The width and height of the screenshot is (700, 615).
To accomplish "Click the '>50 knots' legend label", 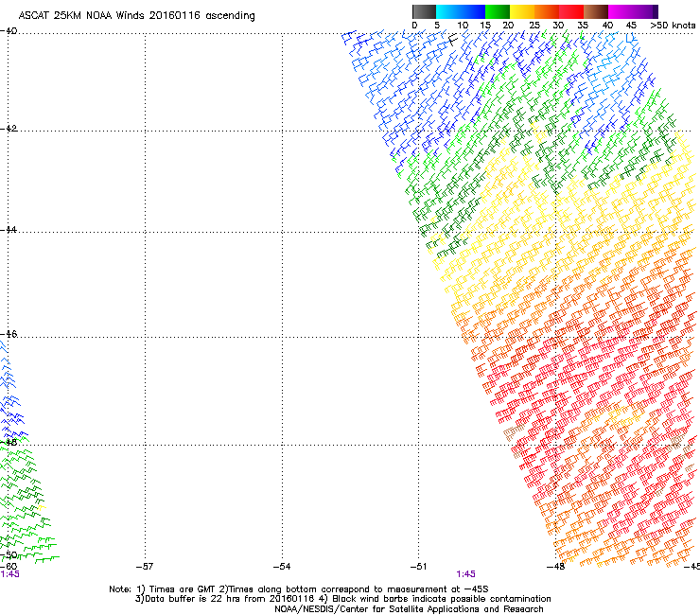I will coord(673,26).
